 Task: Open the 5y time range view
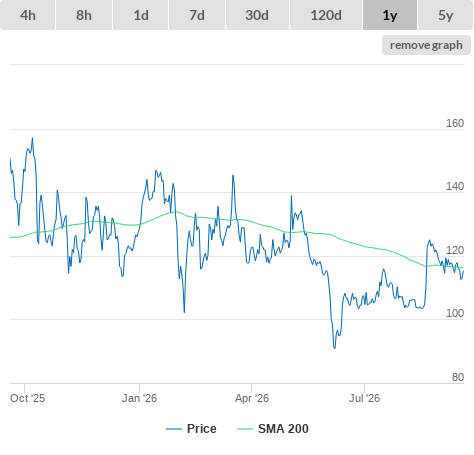click(x=445, y=15)
